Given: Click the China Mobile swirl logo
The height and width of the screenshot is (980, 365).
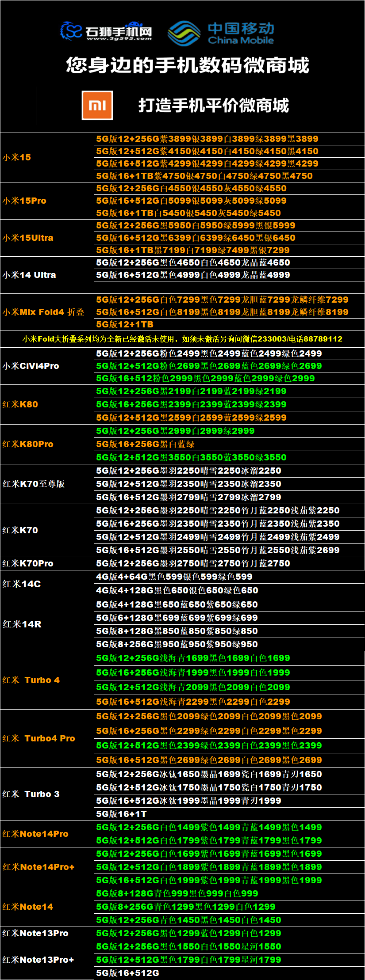Looking at the screenshot, I should tap(184, 34).
